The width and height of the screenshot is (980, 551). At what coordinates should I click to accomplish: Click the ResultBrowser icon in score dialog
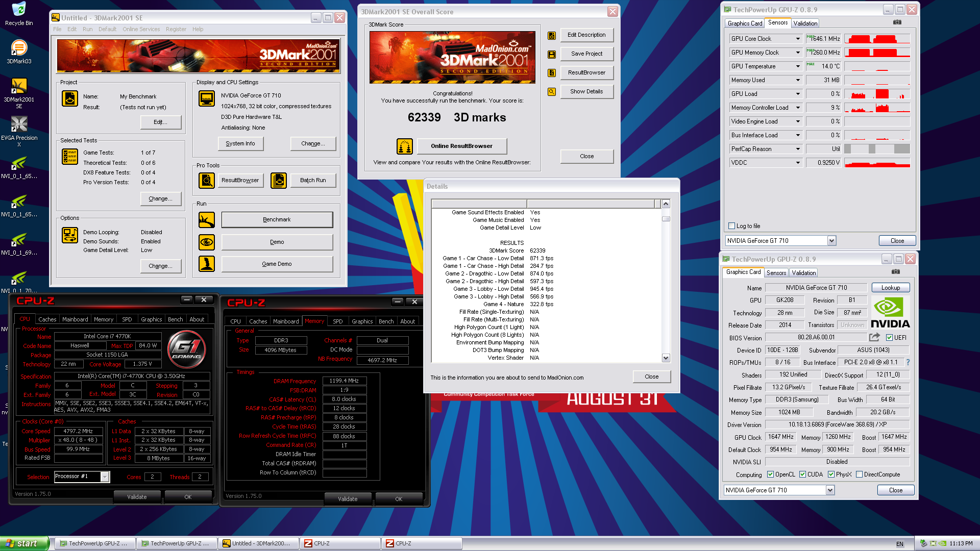pos(552,73)
